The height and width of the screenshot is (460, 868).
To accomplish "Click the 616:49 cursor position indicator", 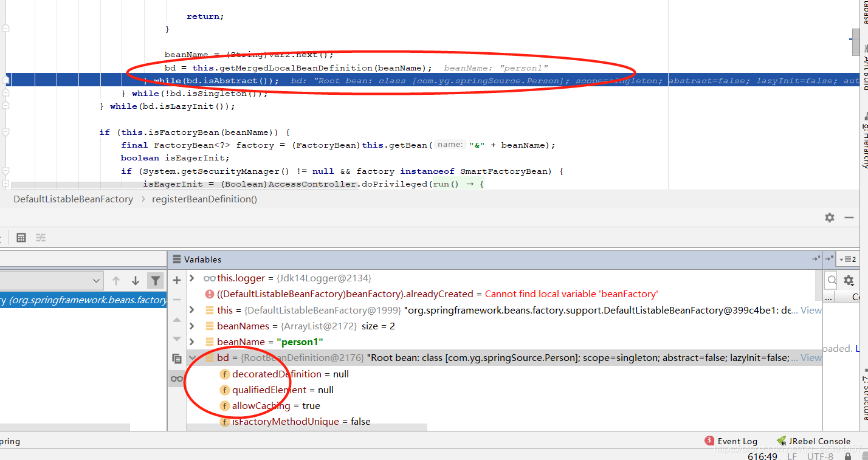I will [x=762, y=456].
